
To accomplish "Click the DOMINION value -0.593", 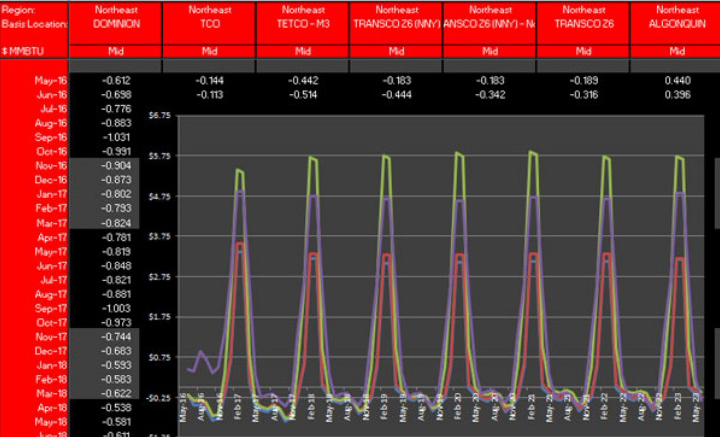I will (116, 365).
